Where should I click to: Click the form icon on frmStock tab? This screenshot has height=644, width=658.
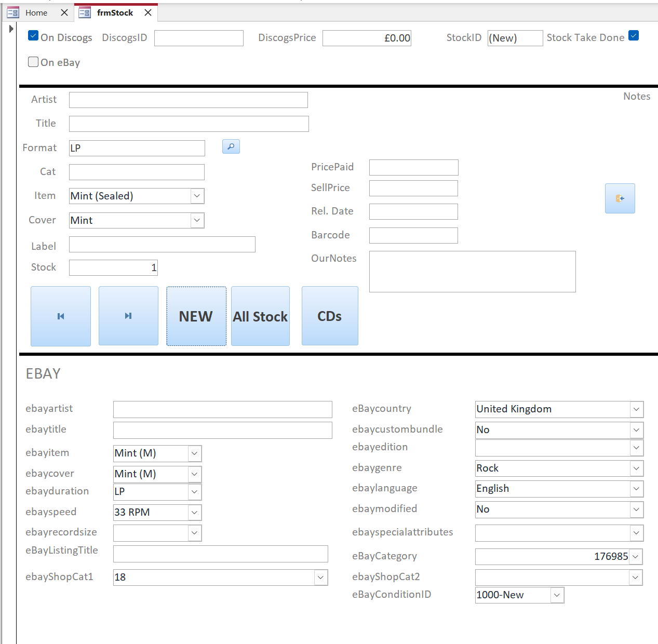[84, 12]
